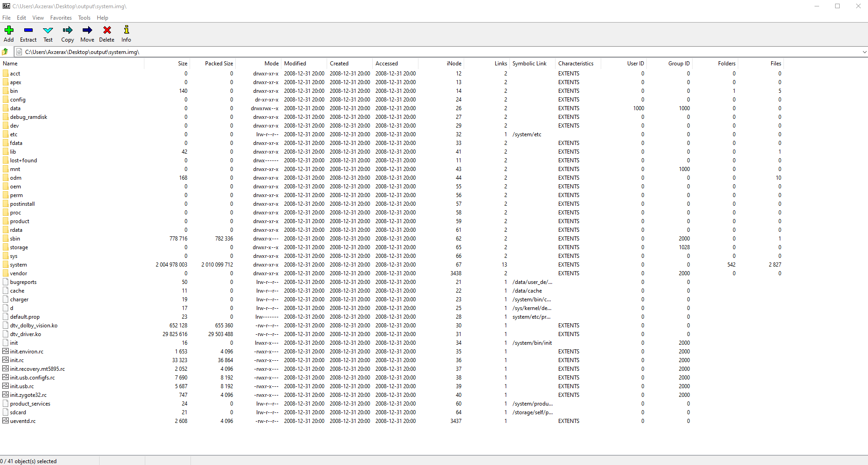Screen dimensions: 868x465
Task: Open the Tools menu
Action: click(84, 18)
